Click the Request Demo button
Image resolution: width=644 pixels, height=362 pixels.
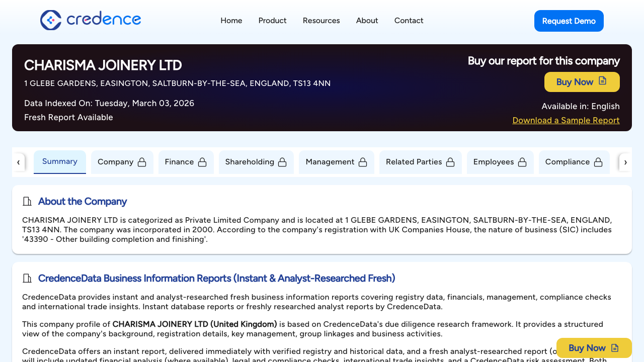click(x=569, y=21)
